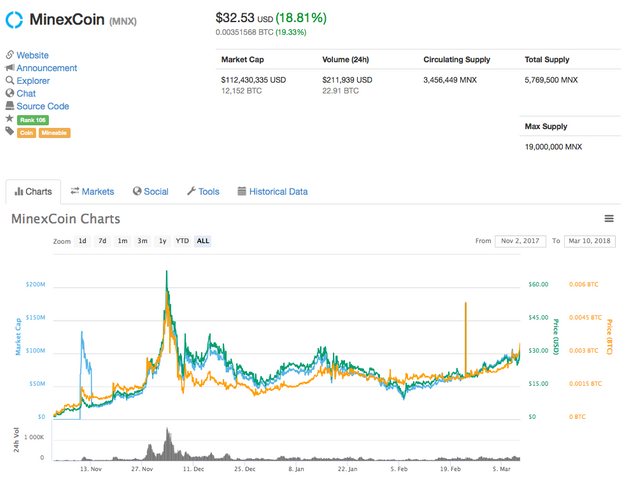Click the Total Supply column header
Screen dimensions: 640x477
click(x=547, y=60)
